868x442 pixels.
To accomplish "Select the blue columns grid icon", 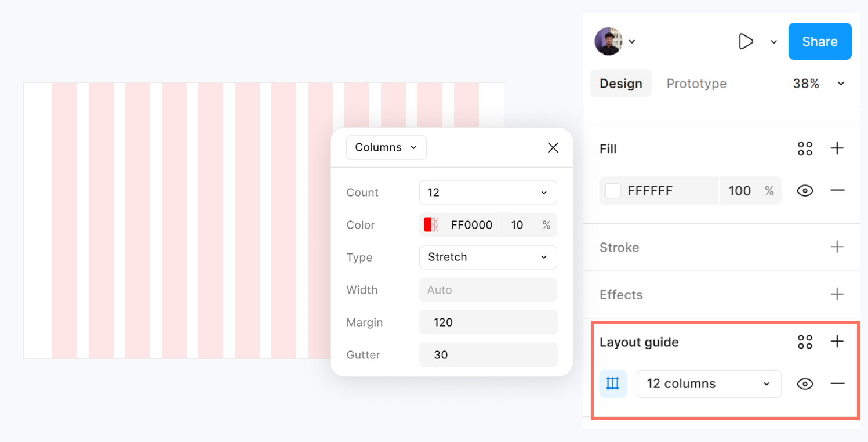I will point(613,383).
